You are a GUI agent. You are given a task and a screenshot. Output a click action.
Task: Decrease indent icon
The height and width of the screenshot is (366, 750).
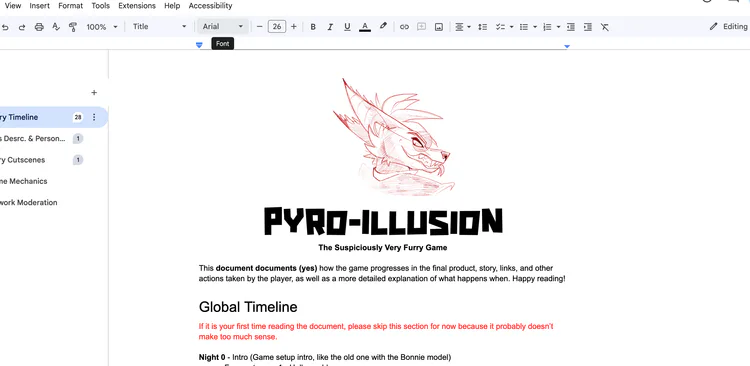tap(571, 27)
